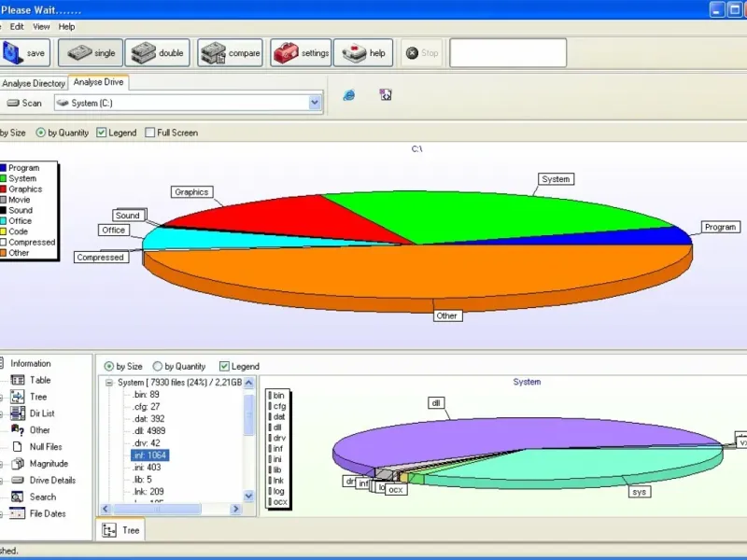The width and height of the screenshot is (747, 560).
Task: Click the ocx label in lower chart
Action: [396, 489]
